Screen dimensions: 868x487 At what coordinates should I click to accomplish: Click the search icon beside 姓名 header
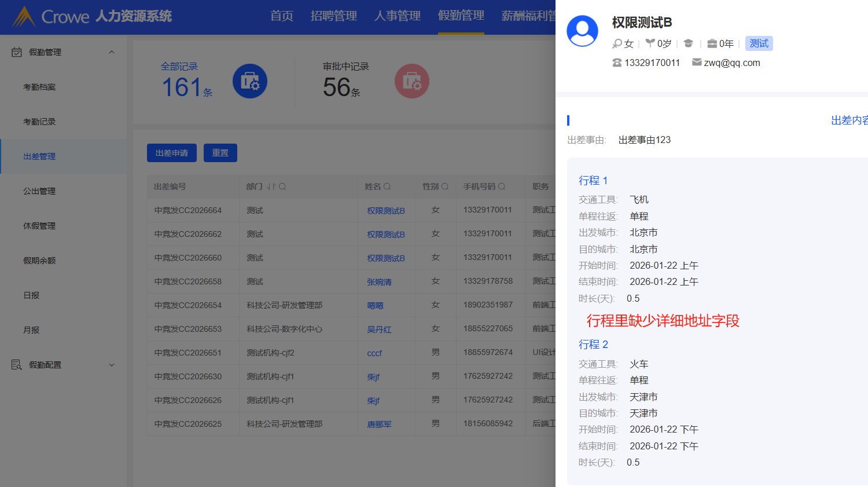[x=387, y=186]
